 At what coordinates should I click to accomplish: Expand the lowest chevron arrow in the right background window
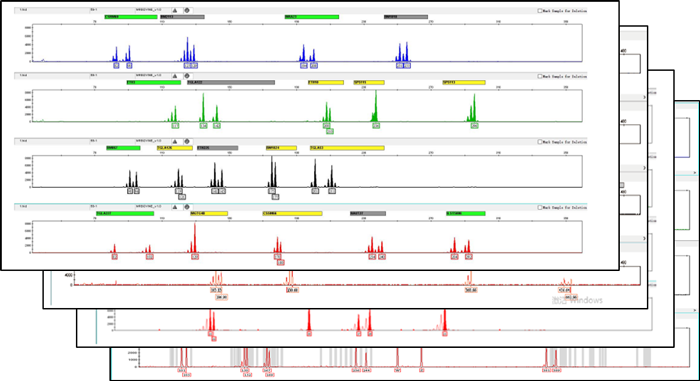[x=644, y=239]
